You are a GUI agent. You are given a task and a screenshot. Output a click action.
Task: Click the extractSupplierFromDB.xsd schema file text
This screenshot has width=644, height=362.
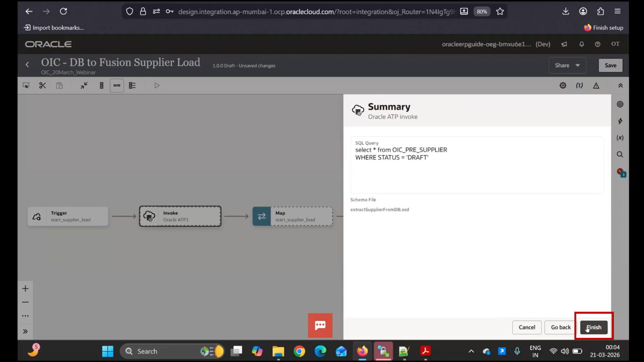(x=379, y=209)
